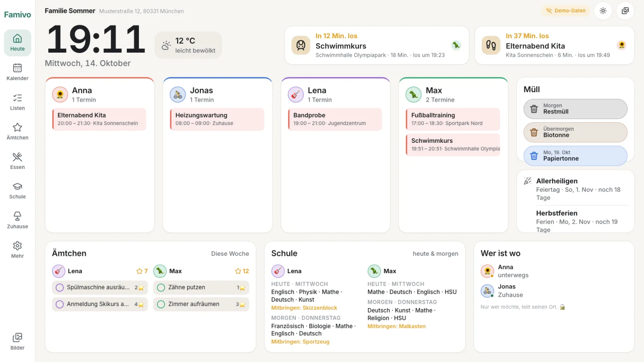Click Max's dinosaur avatar in his card
Image resolution: width=644 pixels, height=362 pixels.
pos(414,95)
